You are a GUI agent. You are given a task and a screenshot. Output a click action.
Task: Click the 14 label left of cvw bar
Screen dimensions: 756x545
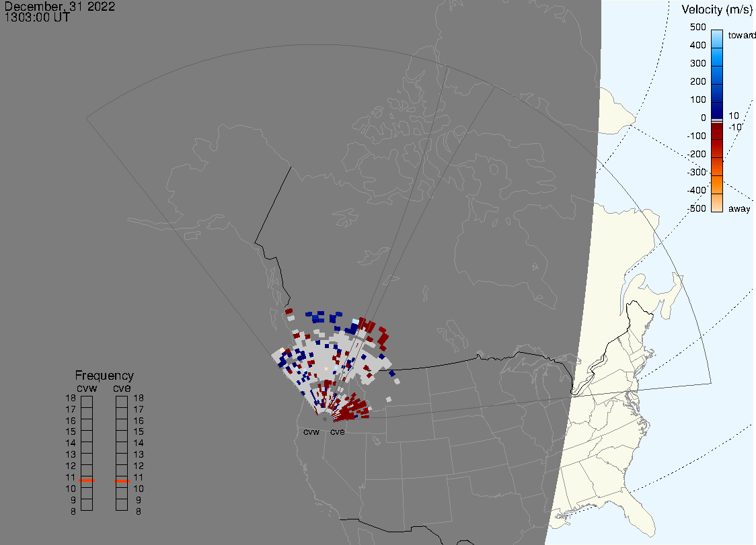[x=71, y=444]
